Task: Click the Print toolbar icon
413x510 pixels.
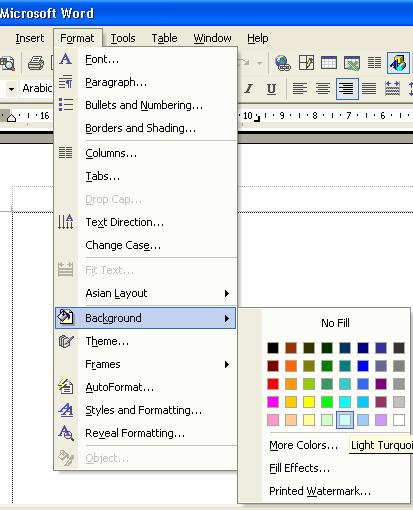Action: [36, 63]
